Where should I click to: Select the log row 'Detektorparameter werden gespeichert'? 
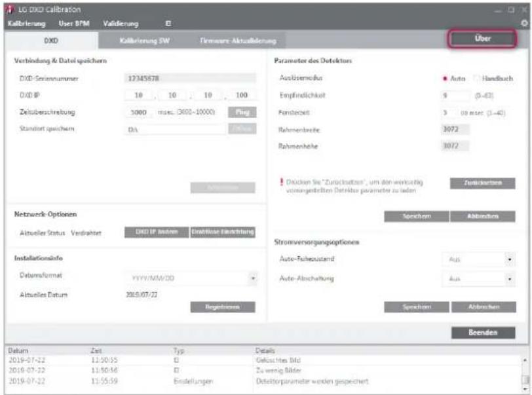264,381
